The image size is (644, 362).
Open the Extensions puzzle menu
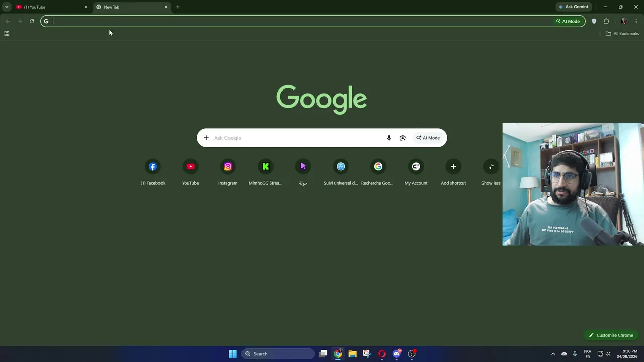pos(606,21)
